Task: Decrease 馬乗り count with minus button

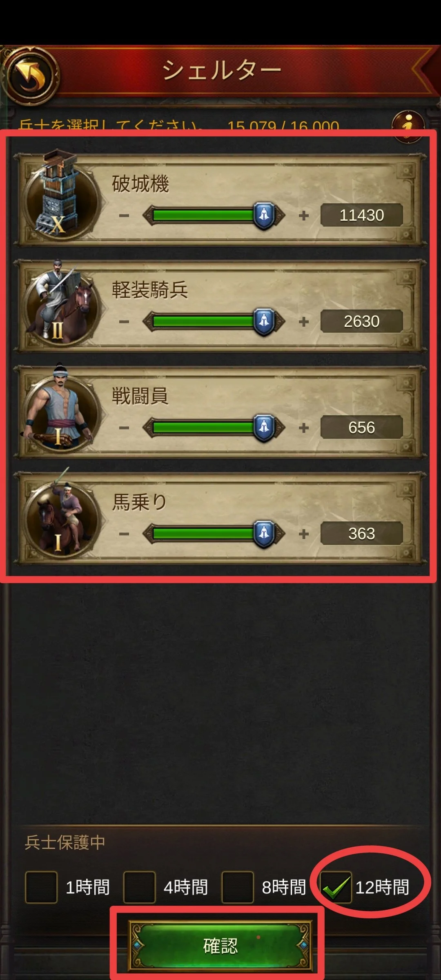Action: point(124,534)
